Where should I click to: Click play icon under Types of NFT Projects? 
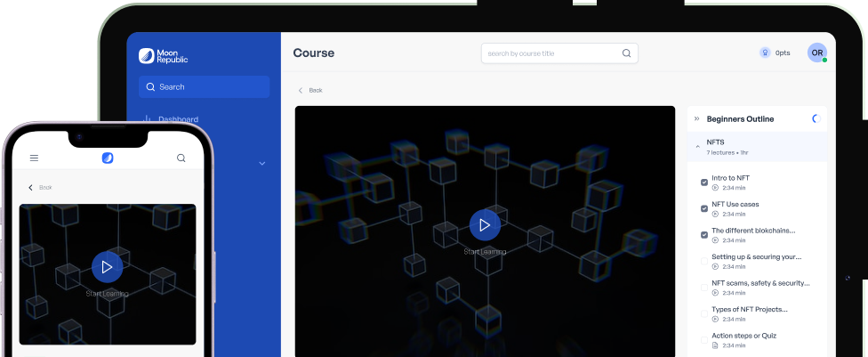click(x=715, y=320)
